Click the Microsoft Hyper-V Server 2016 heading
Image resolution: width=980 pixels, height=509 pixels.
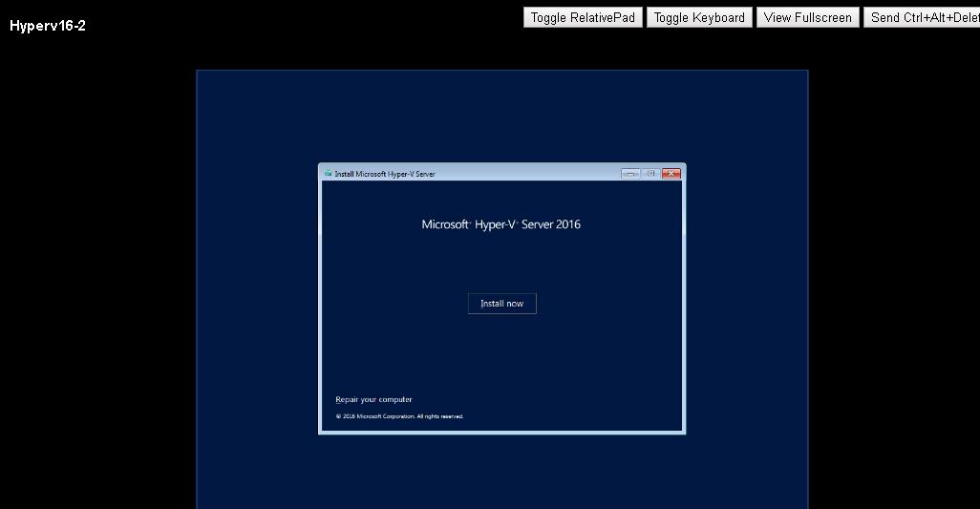coord(501,224)
